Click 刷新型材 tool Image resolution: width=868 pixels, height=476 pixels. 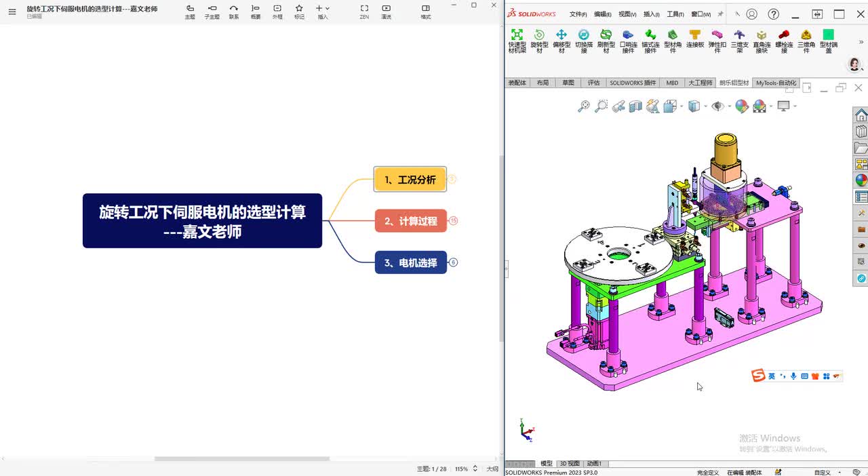(606, 41)
